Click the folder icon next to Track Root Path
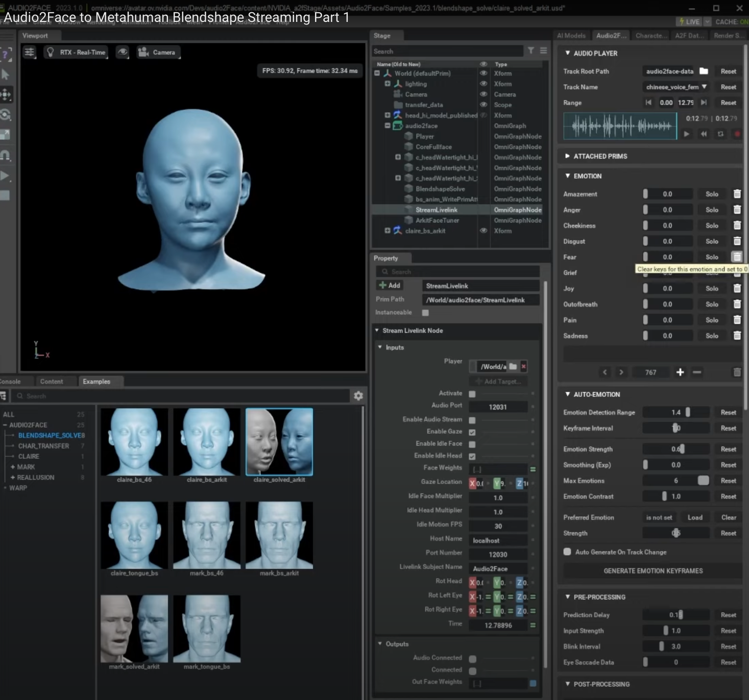The height and width of the screenshot is (700, 749). tap(704, 71)
